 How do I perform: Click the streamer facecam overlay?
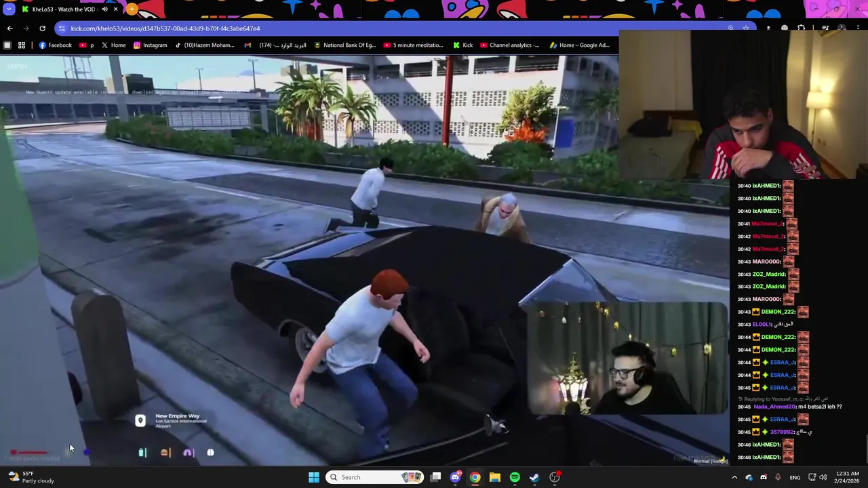[x=627, y=359]
